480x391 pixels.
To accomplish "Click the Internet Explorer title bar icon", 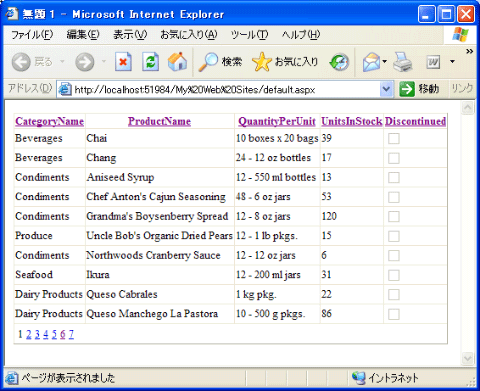I will 12,14.
